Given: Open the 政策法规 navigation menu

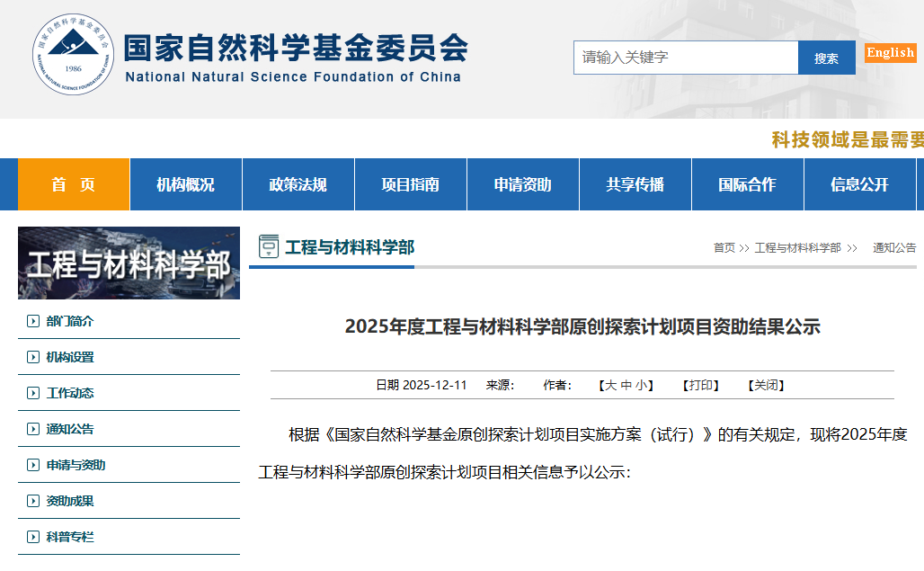Looking at the screenshot, I should pos(298,184).
